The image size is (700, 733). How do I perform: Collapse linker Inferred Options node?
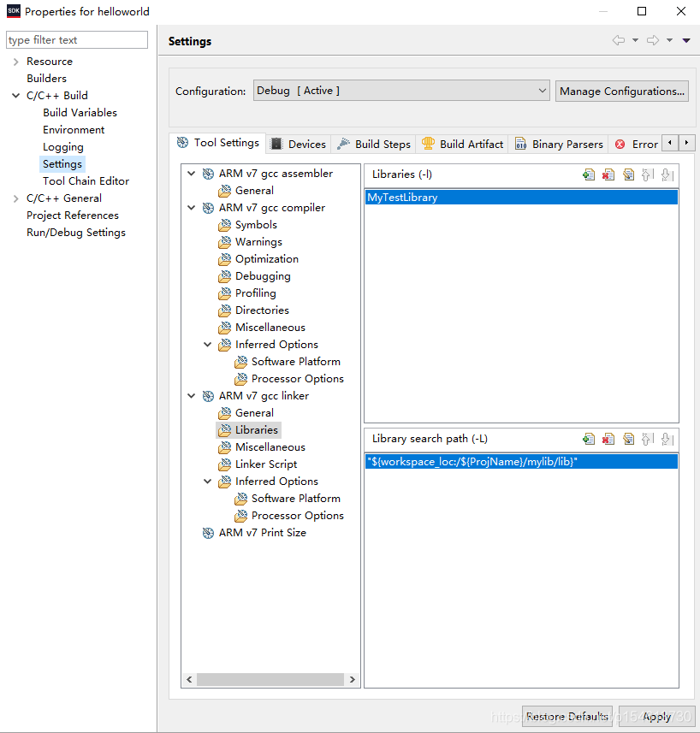[x=208, y=482]
